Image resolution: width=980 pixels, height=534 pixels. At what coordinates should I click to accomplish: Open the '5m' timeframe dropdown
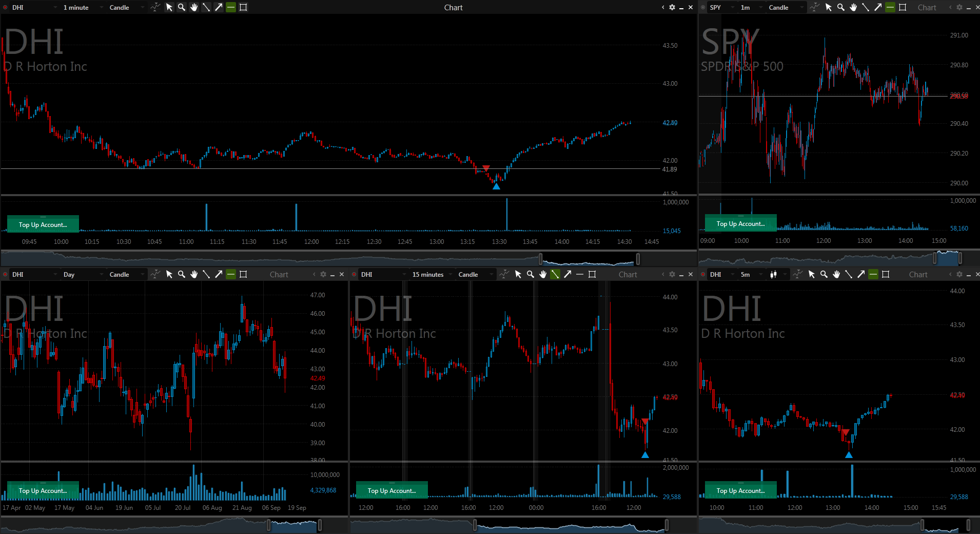tap(751, 274)
